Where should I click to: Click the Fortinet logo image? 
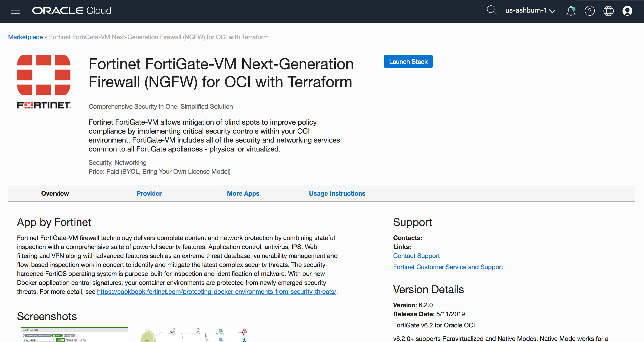tap(44, 82)
